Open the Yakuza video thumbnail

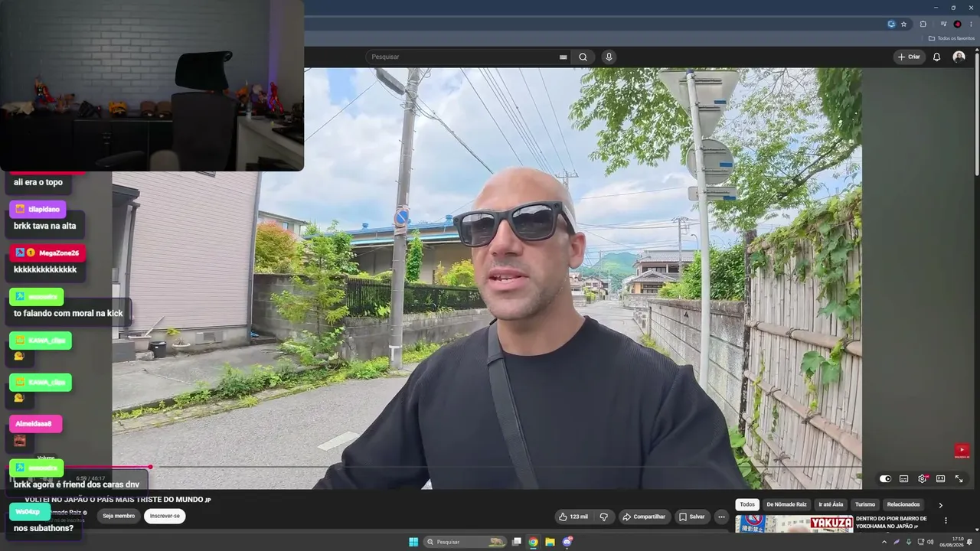[x=794, y=523]
